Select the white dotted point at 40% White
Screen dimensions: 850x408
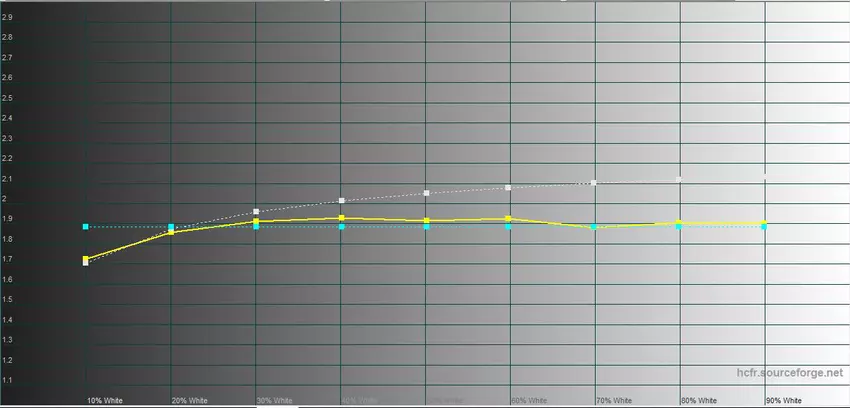[x=342, y=201]
